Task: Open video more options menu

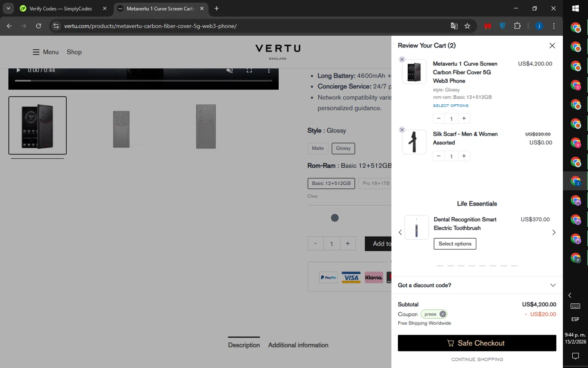Action: [269, 71]
